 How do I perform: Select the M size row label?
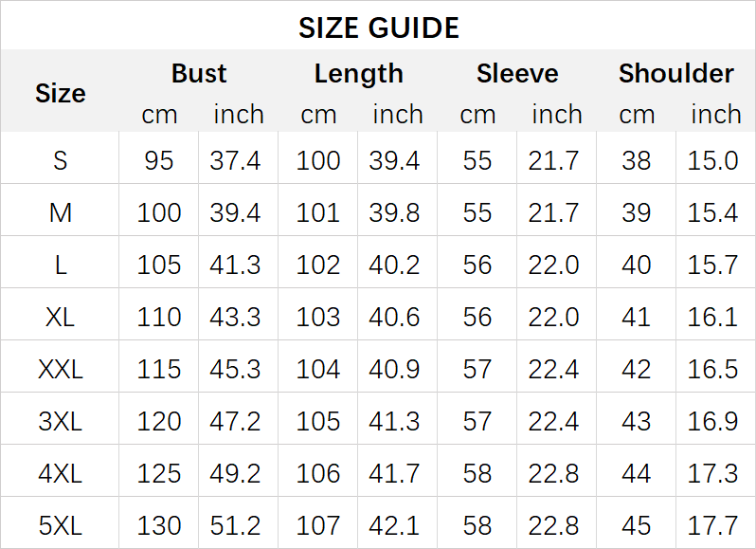pos(60,212)
